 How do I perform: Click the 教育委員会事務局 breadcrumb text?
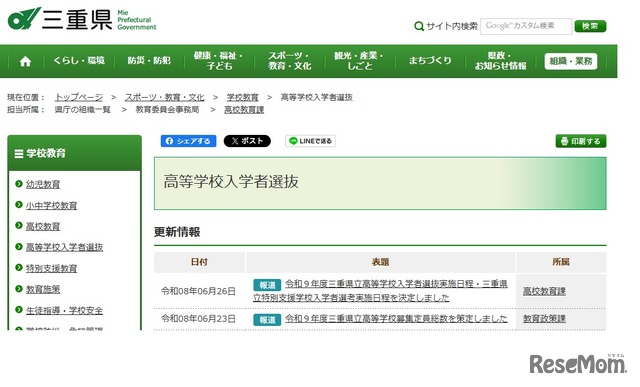(167, 110)
